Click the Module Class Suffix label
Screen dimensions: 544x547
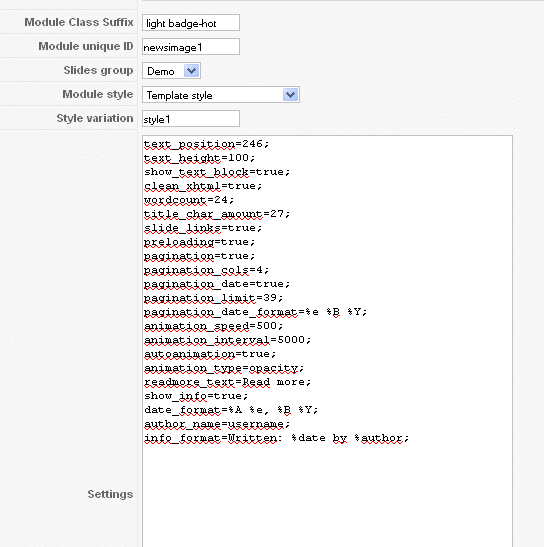(79, 22)
